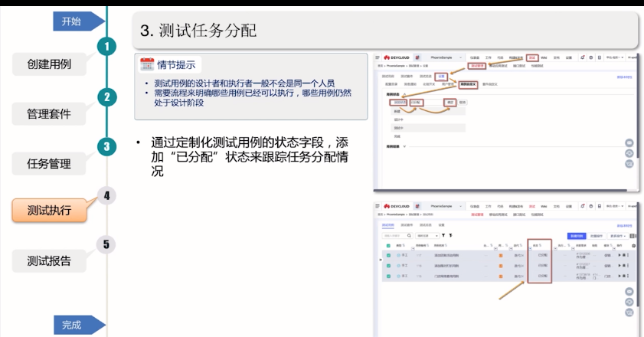Click the hash icon in lower screenshot header
This screenshot has width=644, height=337.
point(417,206)
